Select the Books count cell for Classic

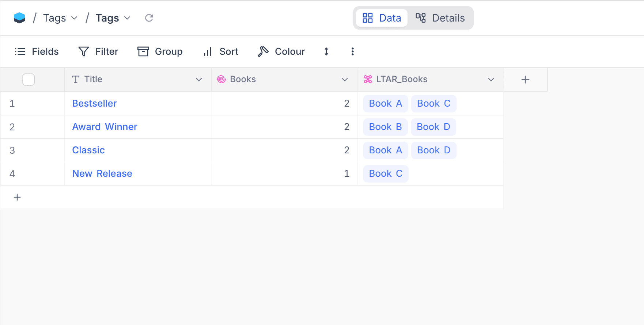tap(284, 150)
